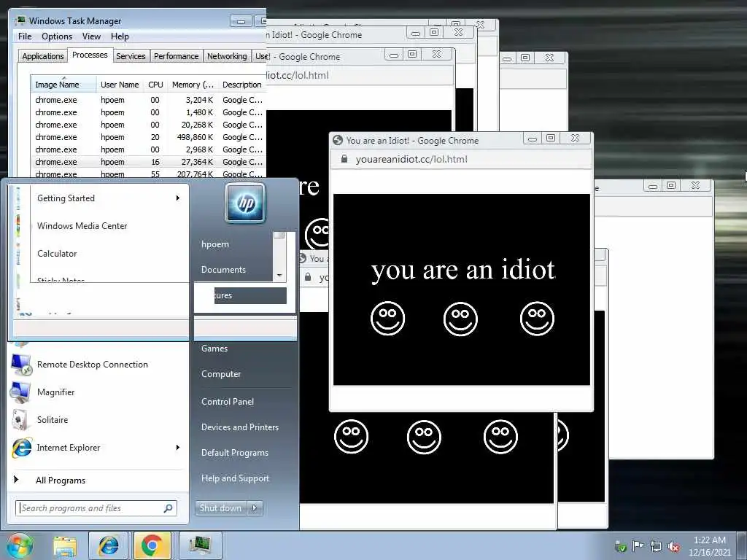This screenshot has width=747, height=560.
Task: Click the network tray icon
Action: (656, 546)
